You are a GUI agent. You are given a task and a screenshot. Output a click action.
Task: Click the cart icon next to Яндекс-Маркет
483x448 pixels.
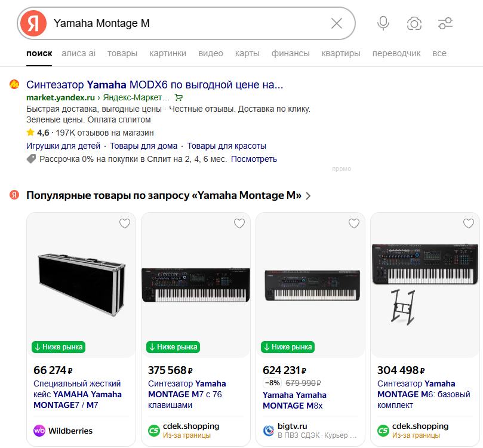click(179, 98)
